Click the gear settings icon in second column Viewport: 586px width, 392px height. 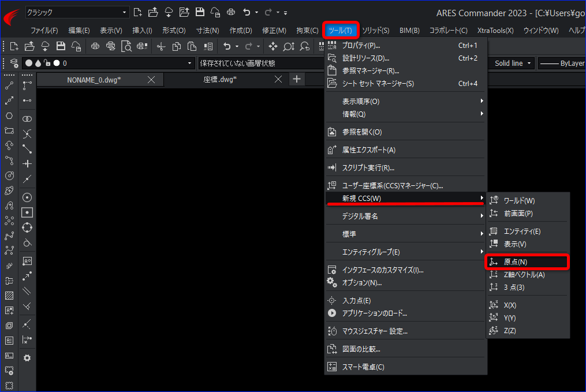pyautogui.click(x=27, y=358)
